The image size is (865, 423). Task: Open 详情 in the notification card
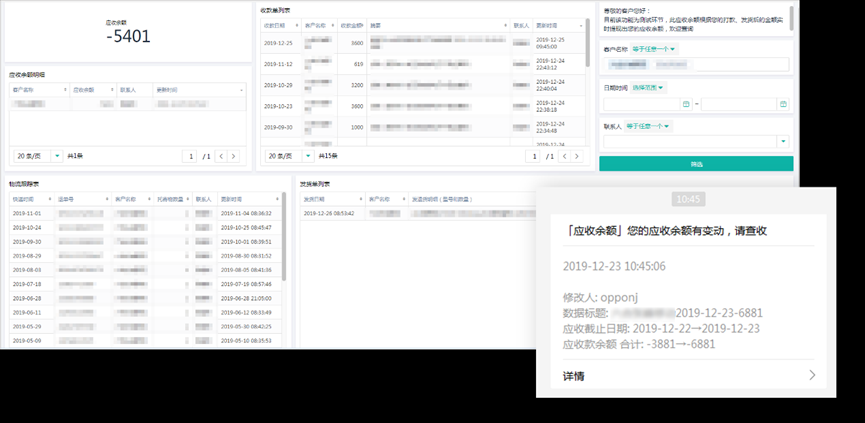(574, 376)
